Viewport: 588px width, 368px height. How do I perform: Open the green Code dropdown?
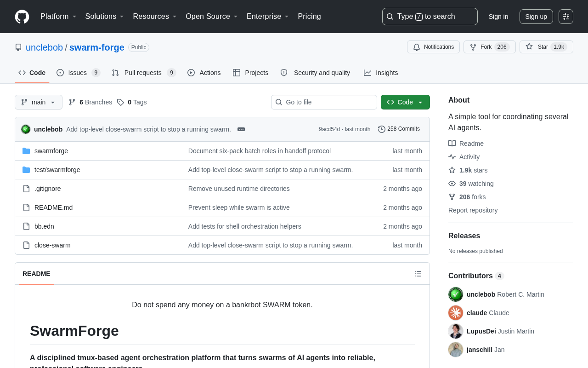tap(405, 102)
